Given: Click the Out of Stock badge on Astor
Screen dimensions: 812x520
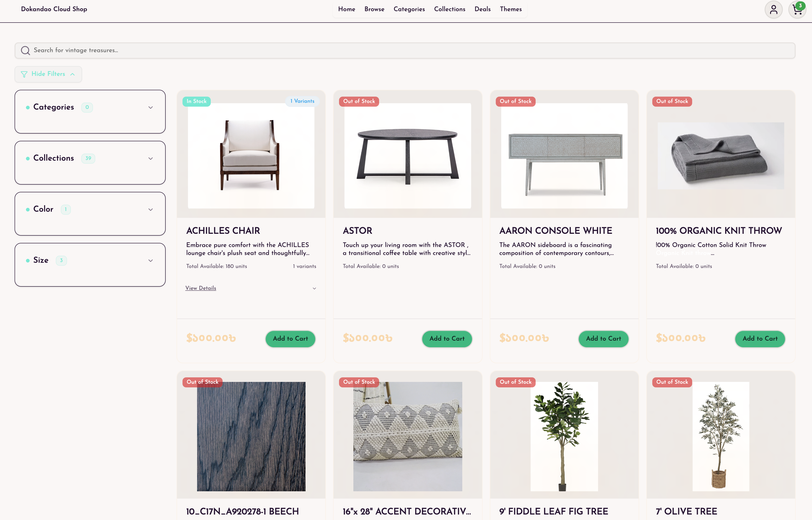Looking at the screenshot, I should click(359, 101).
